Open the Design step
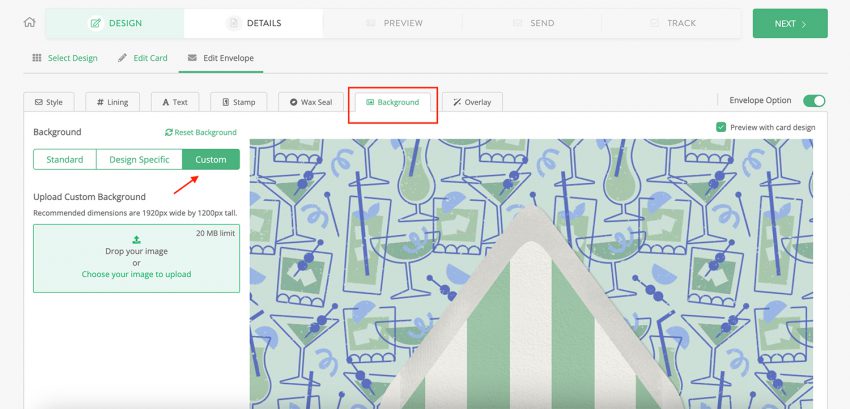Image resolution: width=850 pixels, height=409 pixels. click(115, 23)
